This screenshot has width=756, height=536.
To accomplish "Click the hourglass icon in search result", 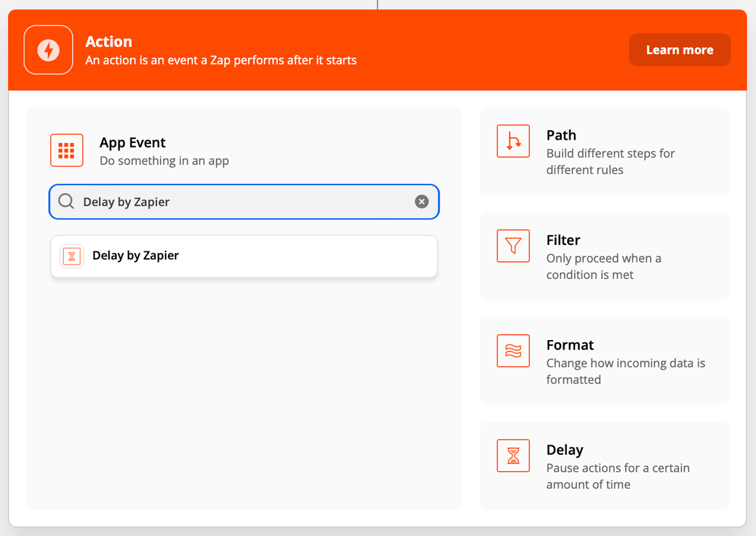I will [72, 256].
